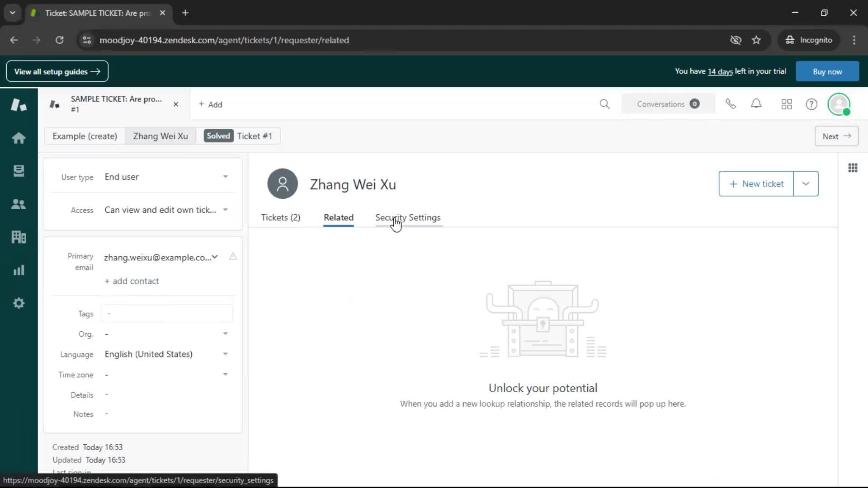The image size is (868, 488).
Task: Open Organizations in the sidebar
Action: click(x=19, y=237)
